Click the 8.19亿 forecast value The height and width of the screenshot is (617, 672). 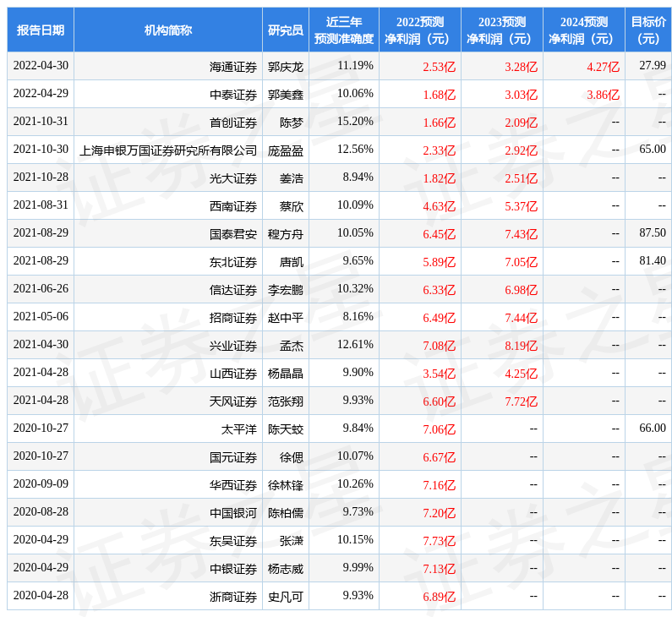[522, 346]
